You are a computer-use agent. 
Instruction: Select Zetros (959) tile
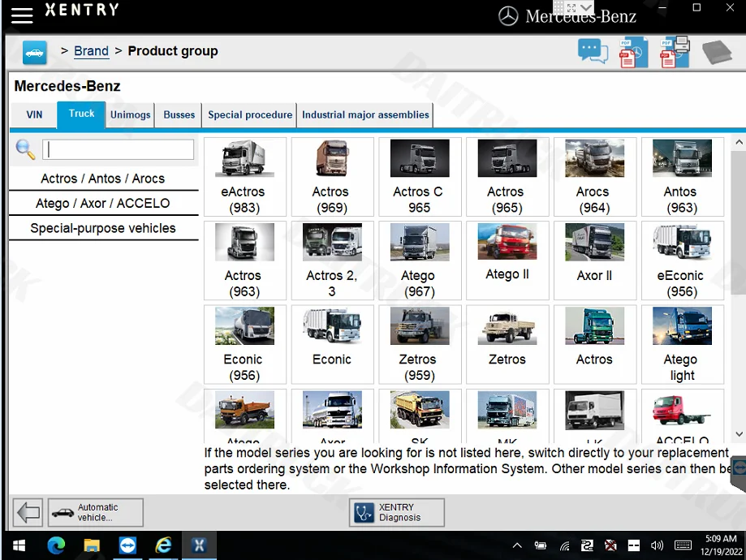420,344
